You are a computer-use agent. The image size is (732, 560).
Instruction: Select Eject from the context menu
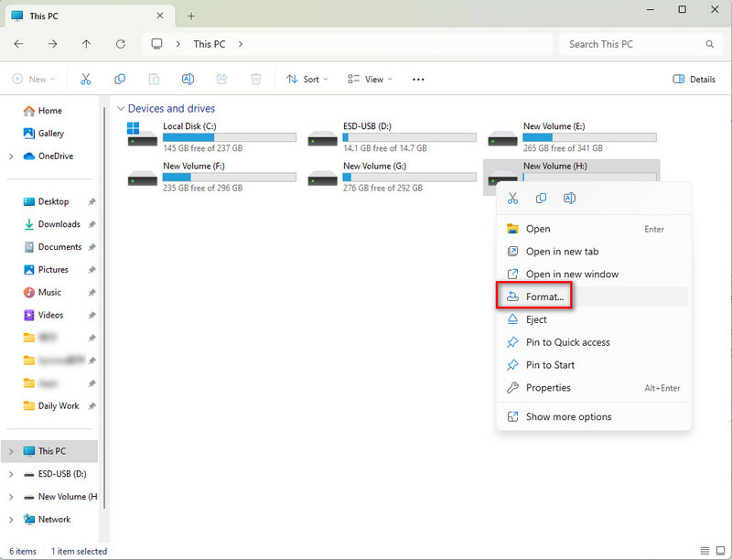593,319
